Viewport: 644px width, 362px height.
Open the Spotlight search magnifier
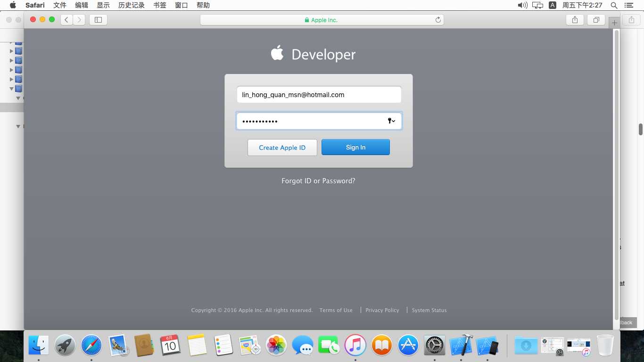[x=614, y=5]
